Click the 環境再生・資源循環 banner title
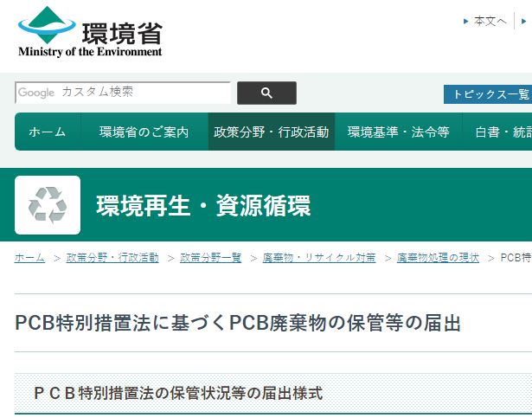 [x=203, y=206]
